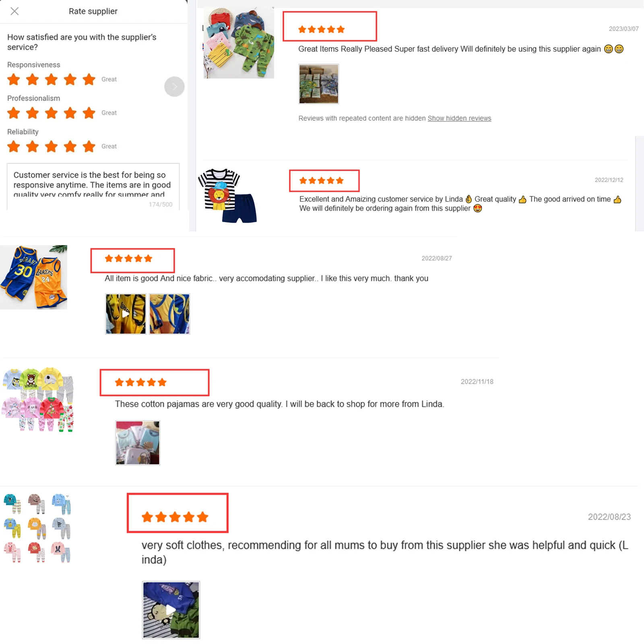The height and width of the screenshot is (644, 644).
Task: Play the monkey shirt review video
Action: pos(171,610)
